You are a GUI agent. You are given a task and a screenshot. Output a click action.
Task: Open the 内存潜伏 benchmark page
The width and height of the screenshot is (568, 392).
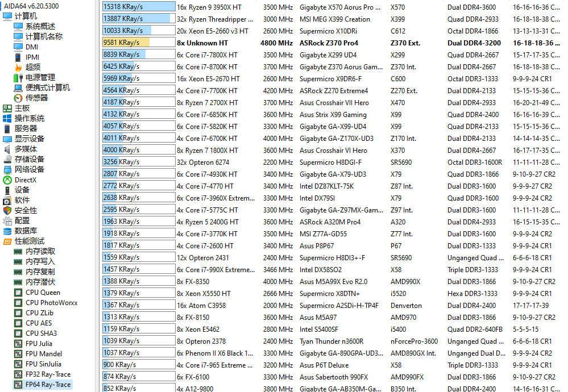pos(40,282)
